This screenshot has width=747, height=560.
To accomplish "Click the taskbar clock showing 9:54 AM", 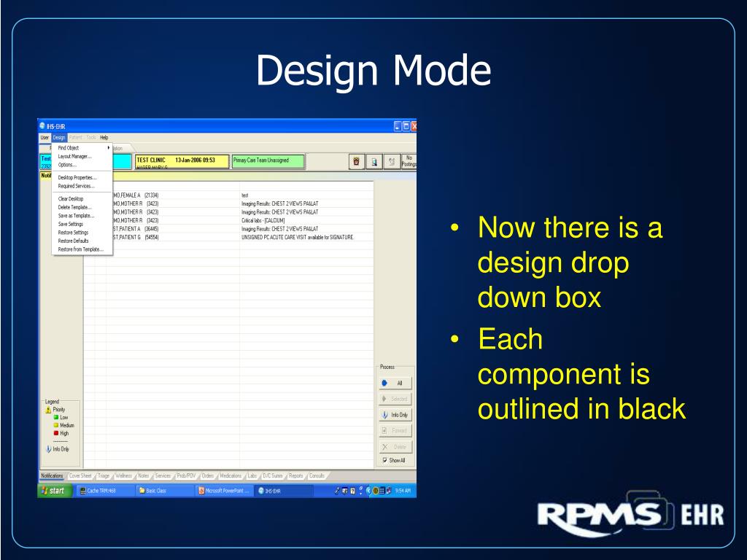I will click(x=403, y=491).
